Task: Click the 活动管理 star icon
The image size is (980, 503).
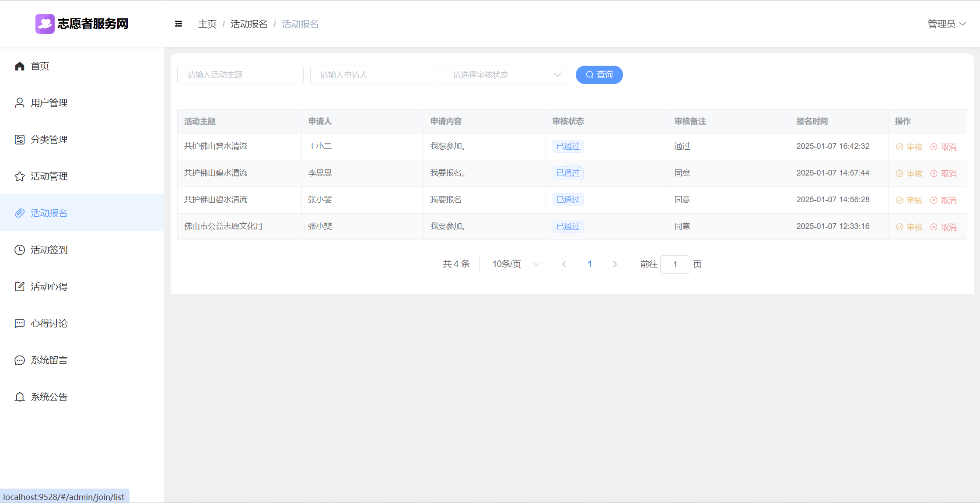Action: (x=20, y=176)
